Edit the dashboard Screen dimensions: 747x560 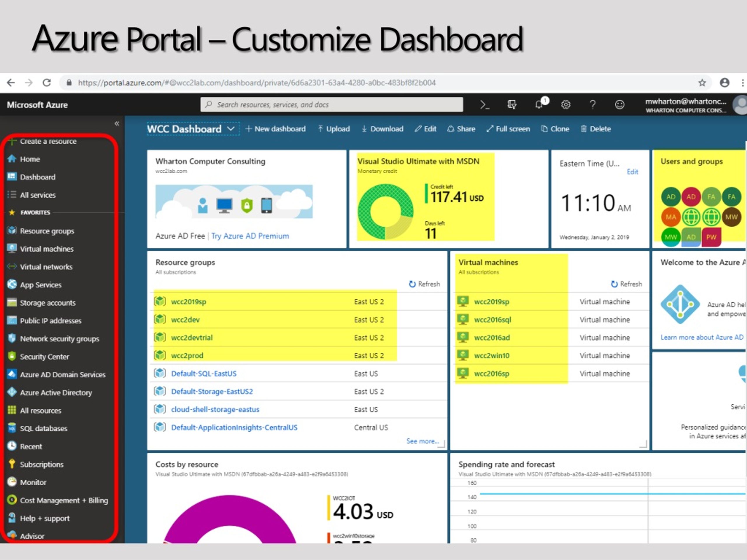[x=425, y=129]
